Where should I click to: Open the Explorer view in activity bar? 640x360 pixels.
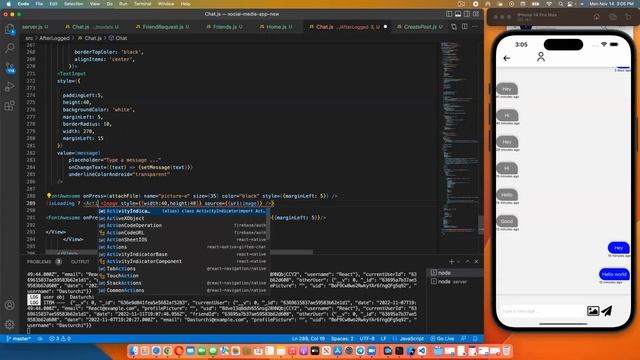[x=9, y=29]
